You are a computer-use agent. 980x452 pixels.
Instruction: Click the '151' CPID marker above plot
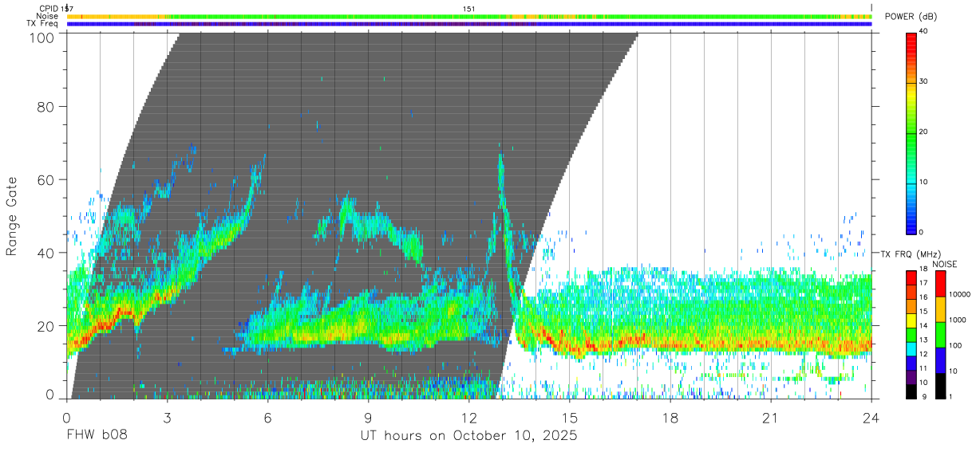(x=469, y=9)
